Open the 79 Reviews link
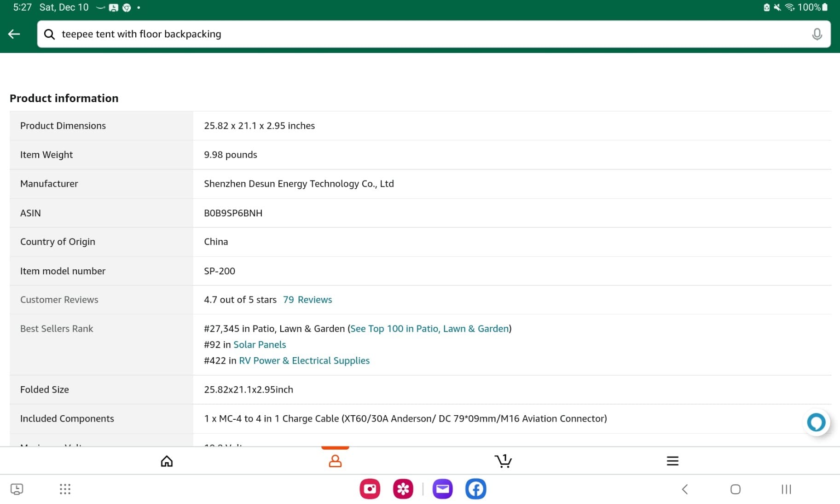The image size is (840, 504). (307, 300)
